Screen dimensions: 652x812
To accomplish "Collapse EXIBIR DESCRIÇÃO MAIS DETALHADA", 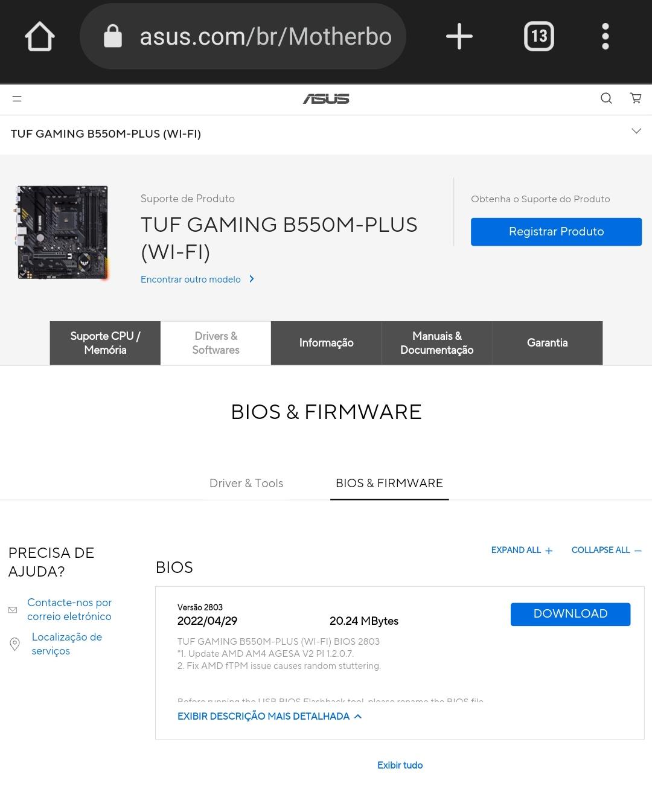I will [x=269, y=716].
